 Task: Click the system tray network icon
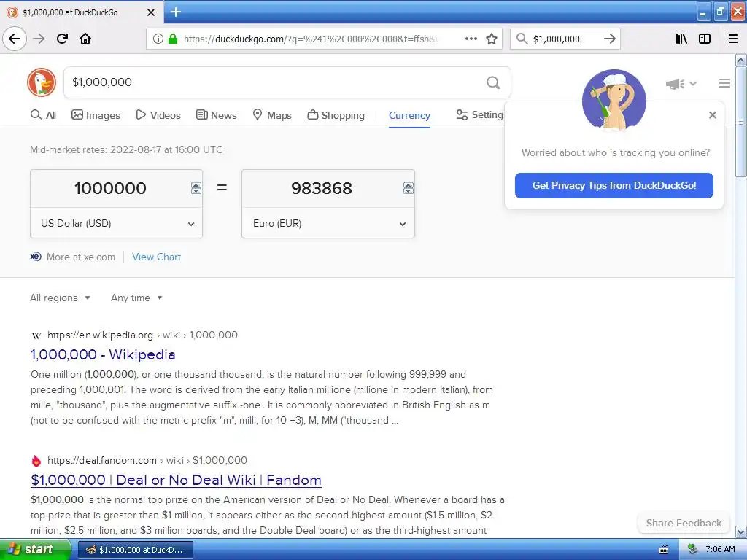(692, 549)
